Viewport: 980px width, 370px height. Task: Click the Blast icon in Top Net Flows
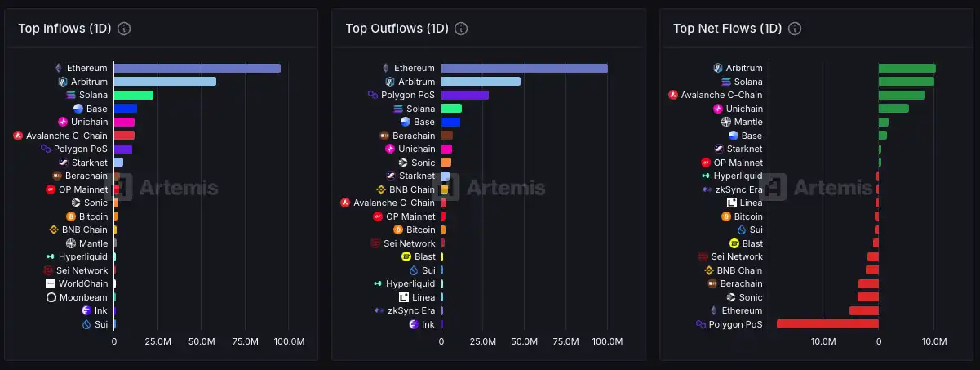coord(734,243)
